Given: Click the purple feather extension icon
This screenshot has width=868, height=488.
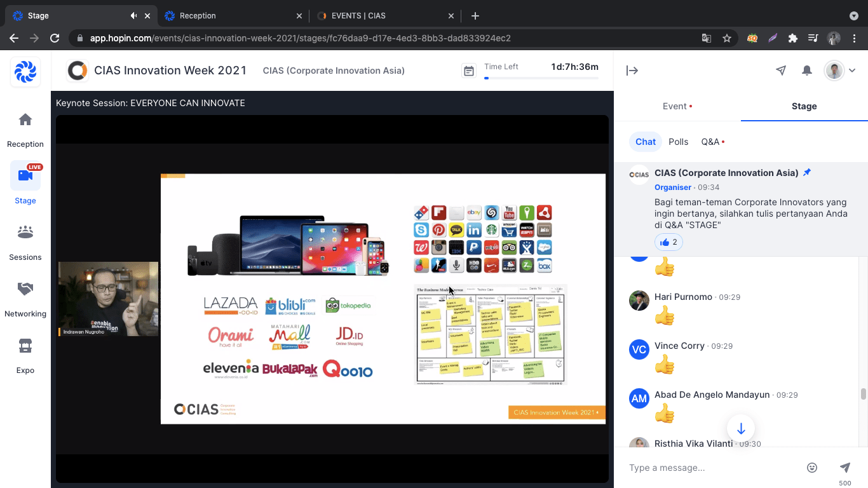Looking at the screenshot, I should [773, 38].
